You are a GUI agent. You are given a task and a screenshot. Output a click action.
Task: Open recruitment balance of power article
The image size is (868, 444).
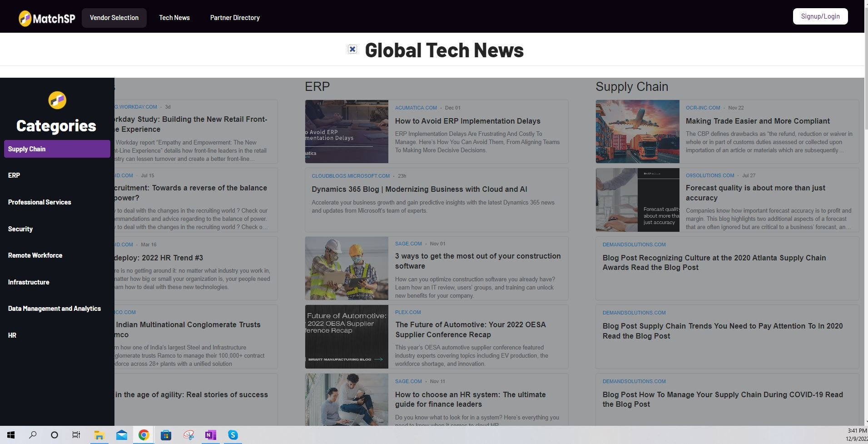191,193
